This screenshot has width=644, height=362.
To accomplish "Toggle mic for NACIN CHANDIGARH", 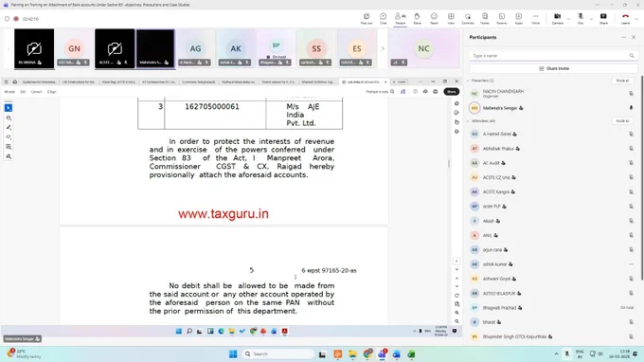I will [631, 94].
